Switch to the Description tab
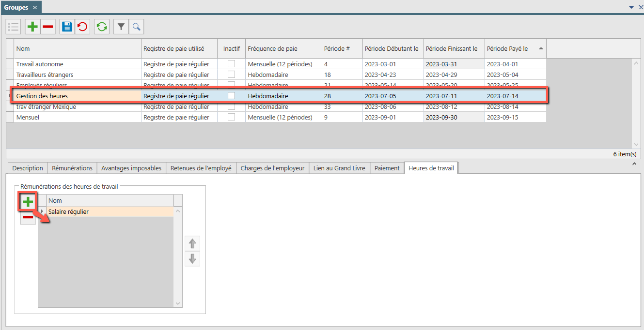 tap(28, 168)
